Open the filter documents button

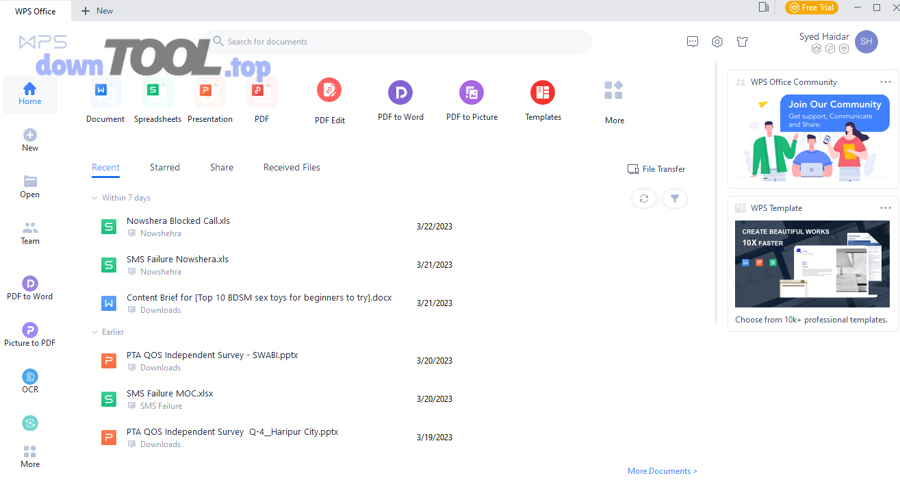(x=675, y=199)
